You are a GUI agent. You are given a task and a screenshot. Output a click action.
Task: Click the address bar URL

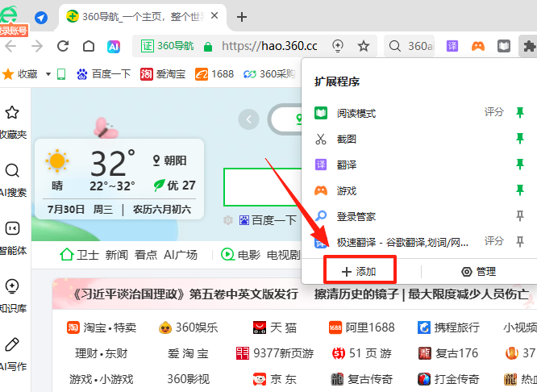269,46
